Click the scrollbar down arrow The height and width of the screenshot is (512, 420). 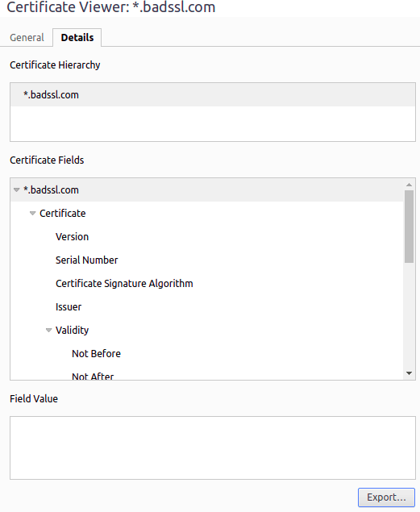point(409,373)
